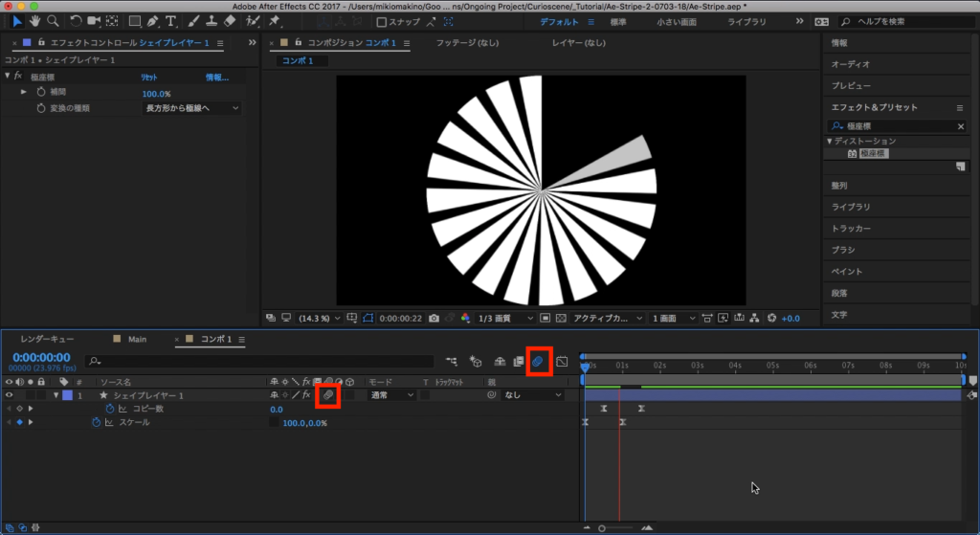This screenshot has width=980, height=535.
Task: Select the Zoom magnifier tool
Action: click(52, 21)
